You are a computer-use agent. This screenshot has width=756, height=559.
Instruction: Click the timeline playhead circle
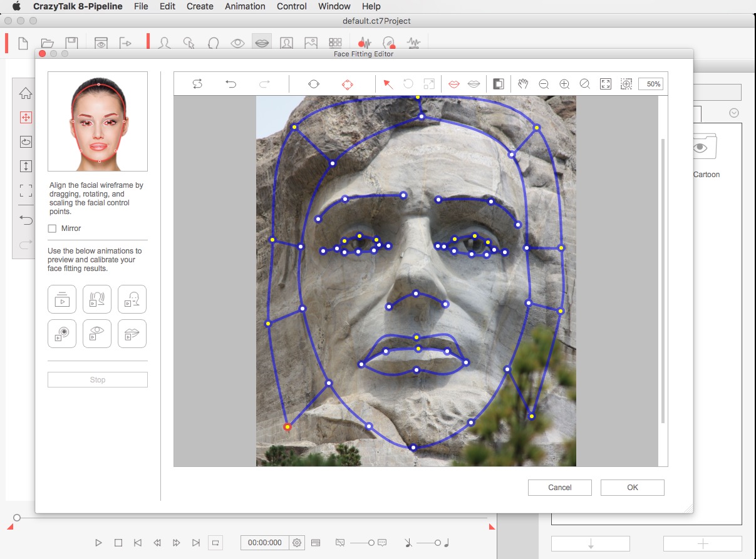point(17,518)
